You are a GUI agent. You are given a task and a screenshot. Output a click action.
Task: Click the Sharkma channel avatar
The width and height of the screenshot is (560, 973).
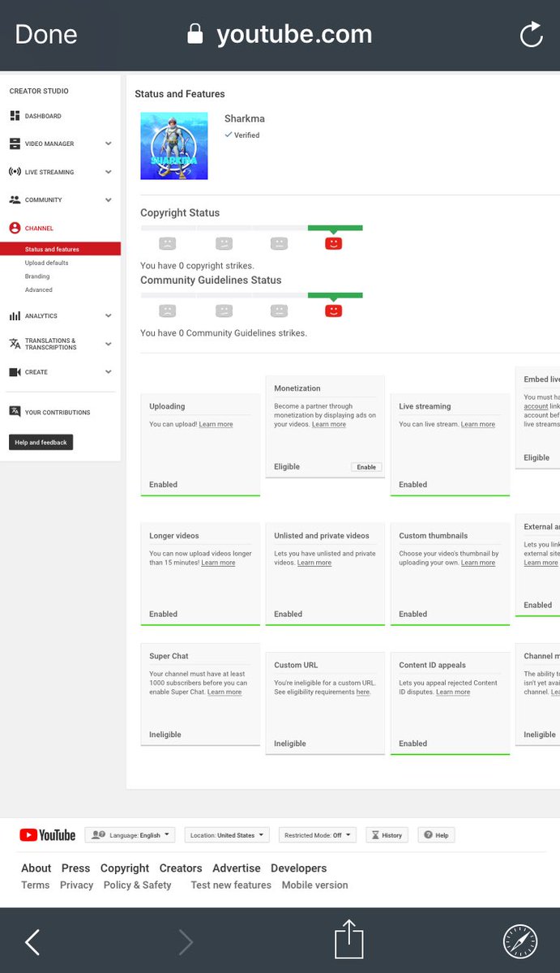[x=174, y=146]
